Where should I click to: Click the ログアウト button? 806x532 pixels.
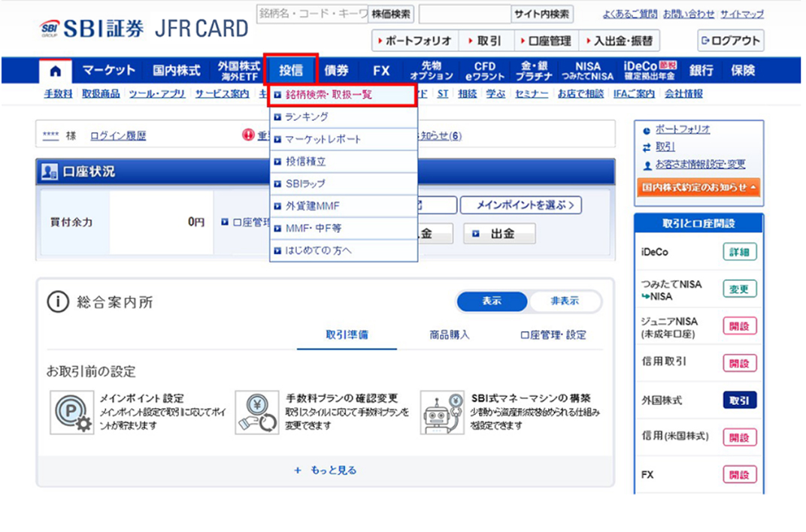730,41
